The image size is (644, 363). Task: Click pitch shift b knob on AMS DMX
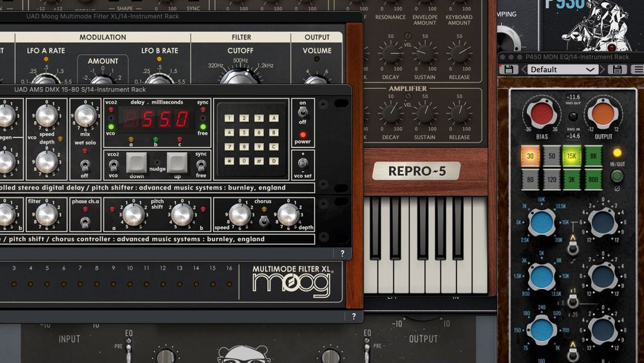click(x=182, y=215)
